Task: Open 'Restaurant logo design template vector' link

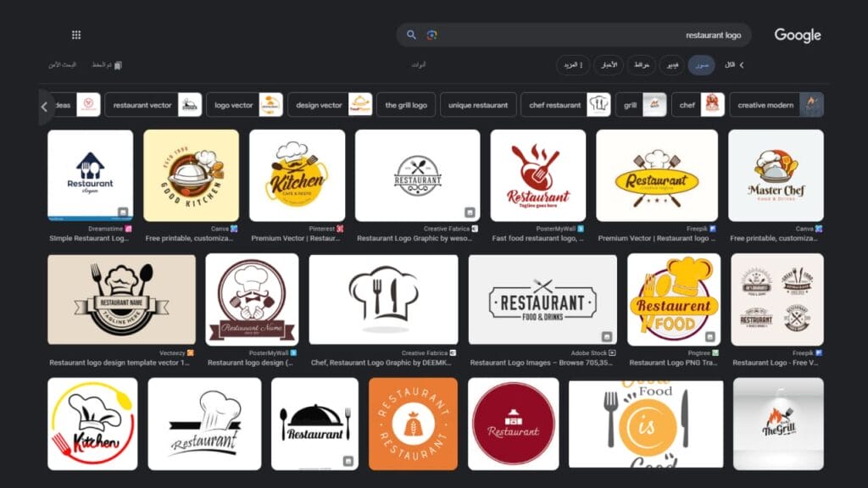Action: (120, 363)
